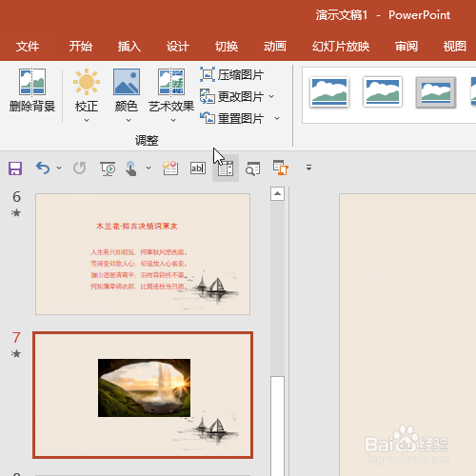Screen dimensions: 476x476
Task: Expand the Reset Picture dropdown arrow
Action: 277,118
